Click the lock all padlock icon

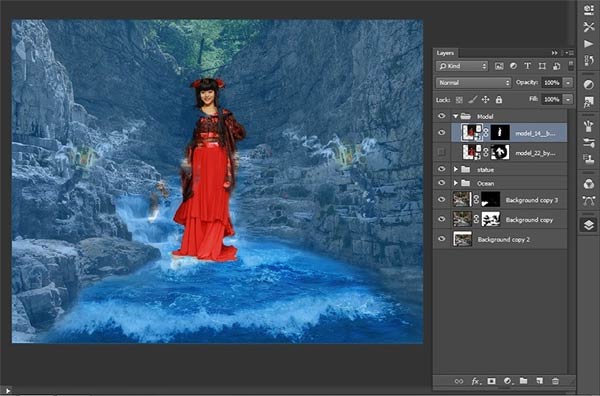[499, 99]
